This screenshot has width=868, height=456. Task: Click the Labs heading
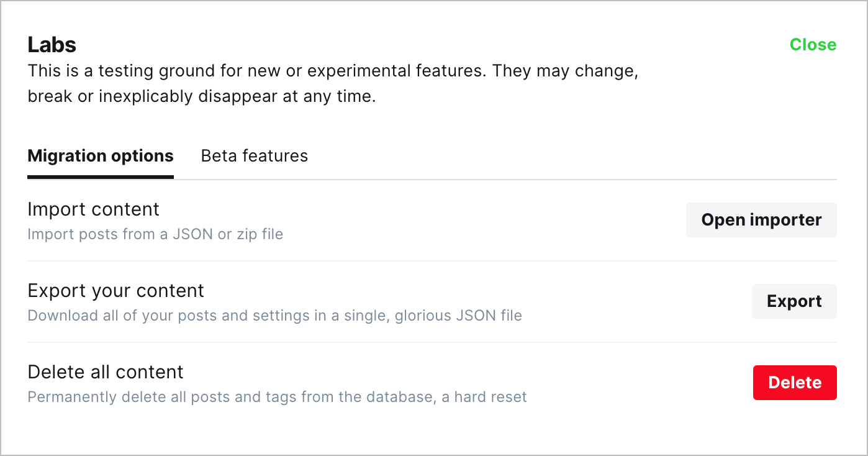tap(52, 45)
